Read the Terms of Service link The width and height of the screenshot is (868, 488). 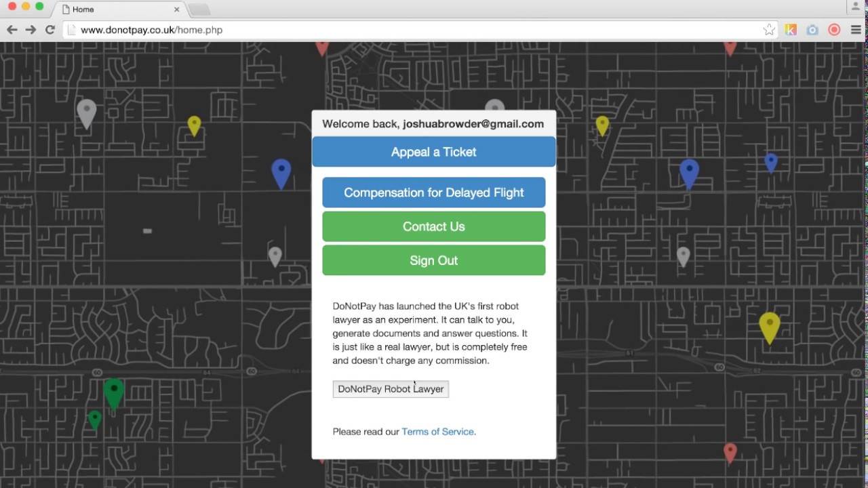(x=439, y=432)
